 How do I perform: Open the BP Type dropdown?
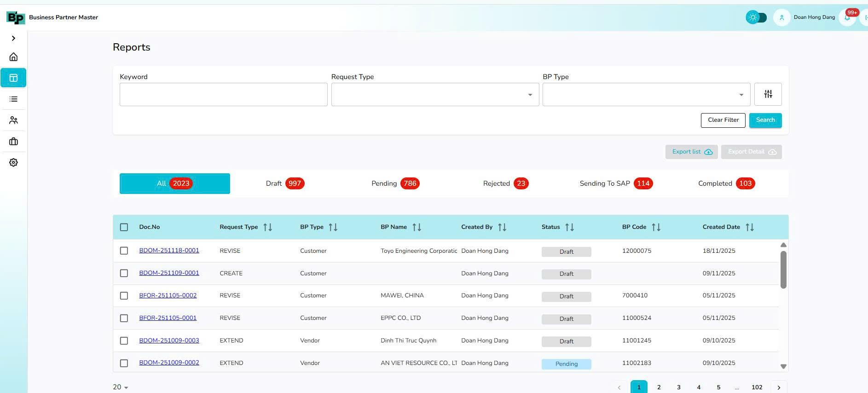tap(646, 95)
